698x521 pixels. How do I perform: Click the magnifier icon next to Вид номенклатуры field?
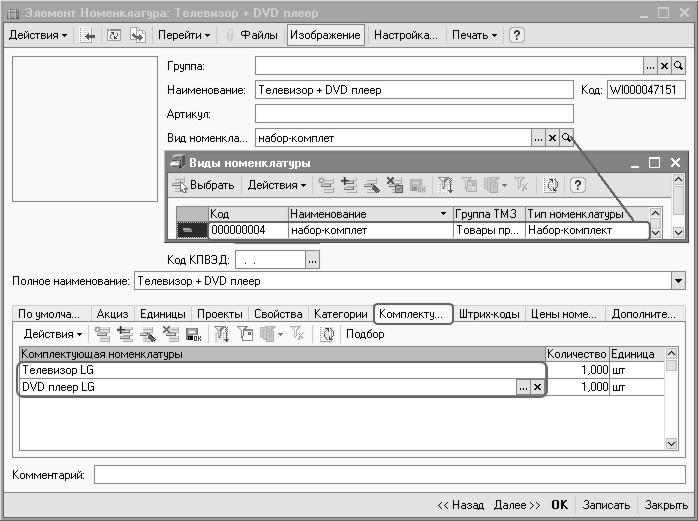coord(566,138)
